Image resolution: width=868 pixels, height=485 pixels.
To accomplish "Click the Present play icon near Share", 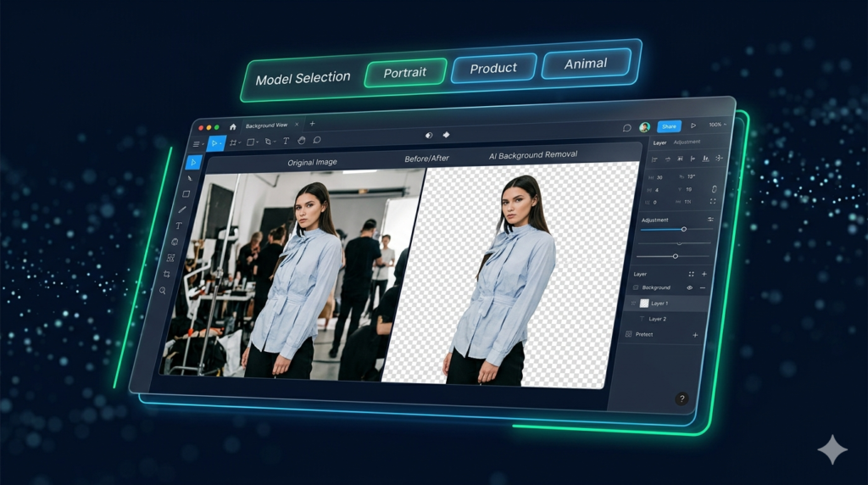I will (693, 125).
